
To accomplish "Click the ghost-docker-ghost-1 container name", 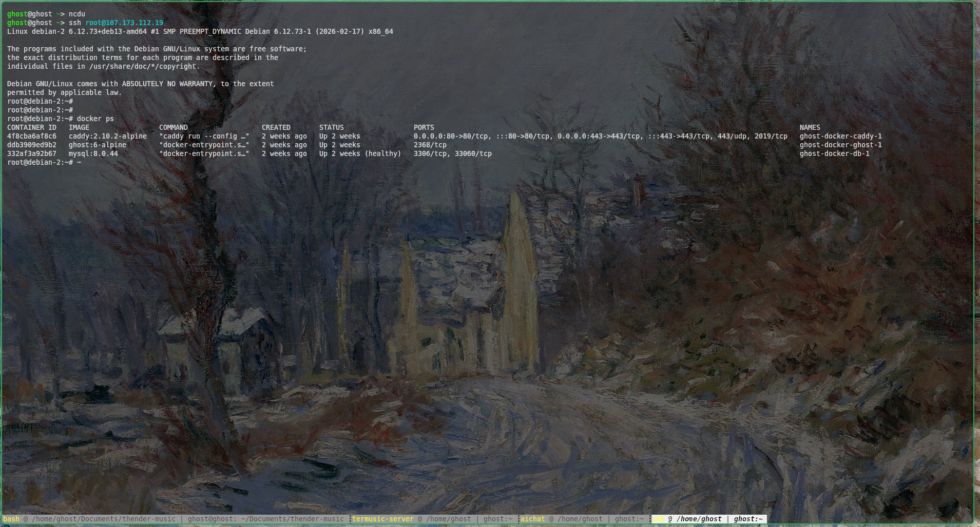I will point(840,145).
